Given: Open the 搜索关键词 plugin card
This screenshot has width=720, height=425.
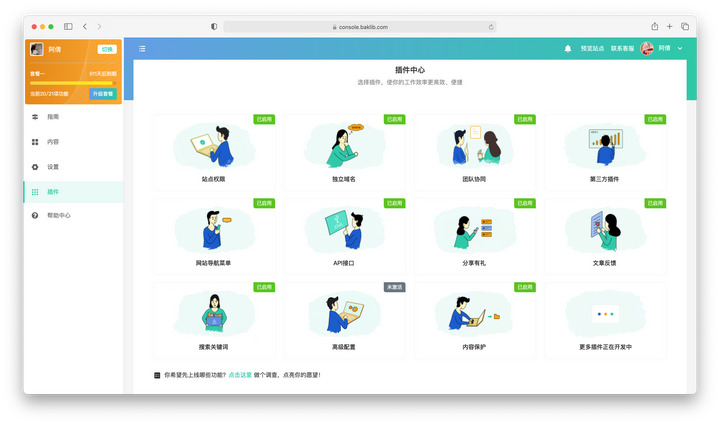Looking at the screenshot, I should pos(214,320).
